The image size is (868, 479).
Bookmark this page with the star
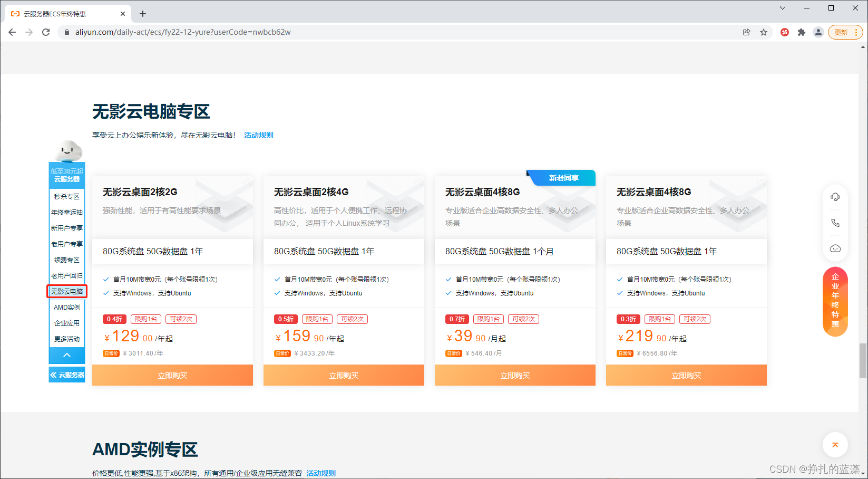pos(764,32)
